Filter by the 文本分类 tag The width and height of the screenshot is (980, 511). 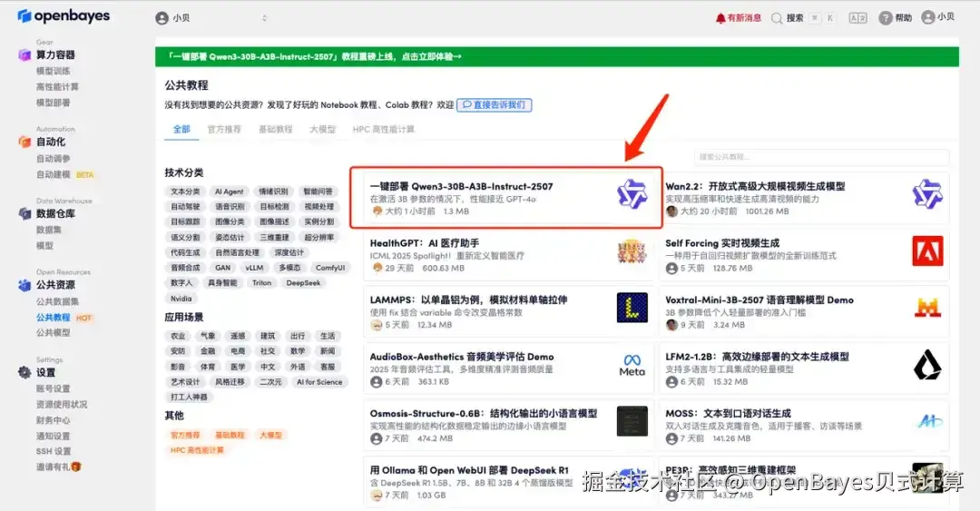[x=185, y=192]
